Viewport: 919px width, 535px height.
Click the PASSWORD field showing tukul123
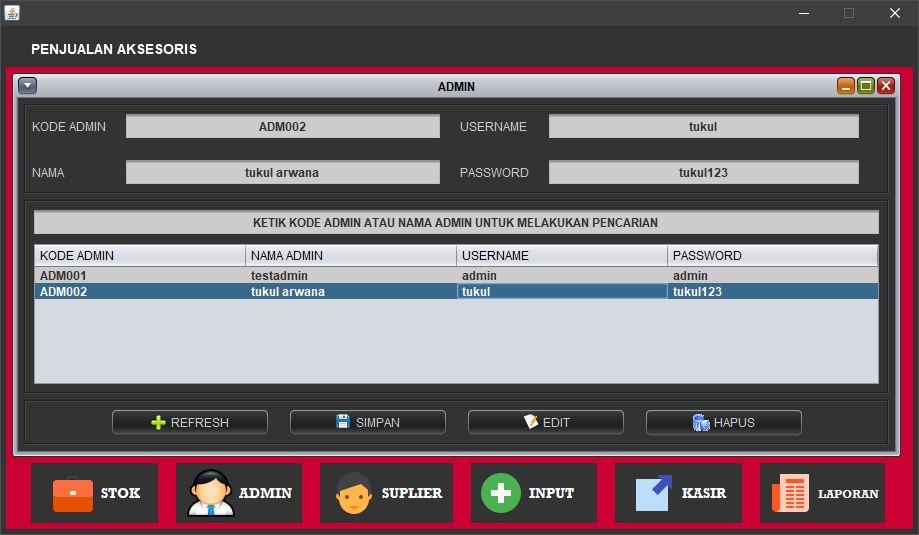703,173
